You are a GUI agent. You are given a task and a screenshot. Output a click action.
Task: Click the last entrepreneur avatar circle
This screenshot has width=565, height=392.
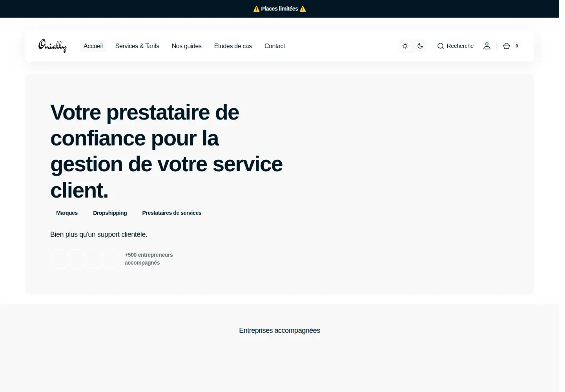coord(111,259)
